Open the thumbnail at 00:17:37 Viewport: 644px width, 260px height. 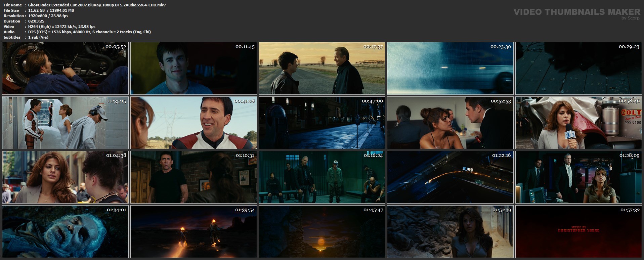pyautogui.click(x=322, y=68)
